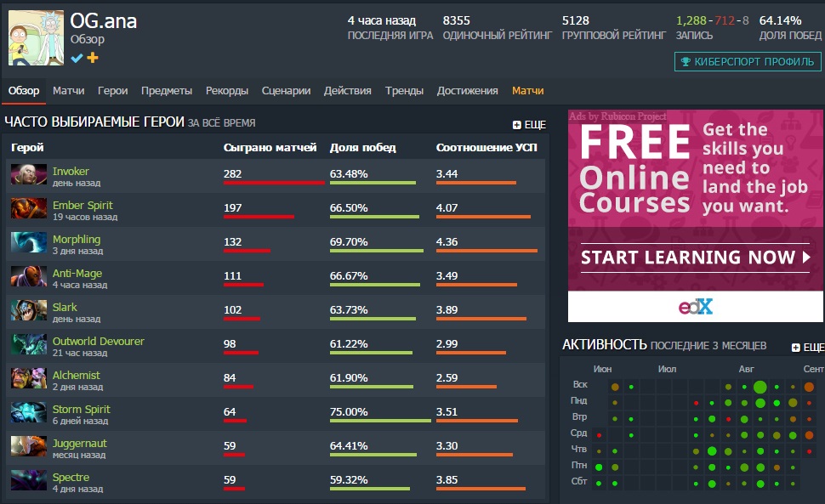Open the Сценарии tab
The width and height of the screenshot is (825, 504).
tap(287, 90)
